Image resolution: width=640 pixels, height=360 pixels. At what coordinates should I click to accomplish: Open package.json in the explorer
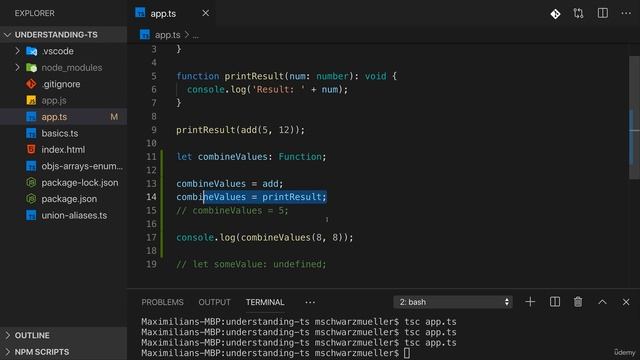(x=69, y=199)
